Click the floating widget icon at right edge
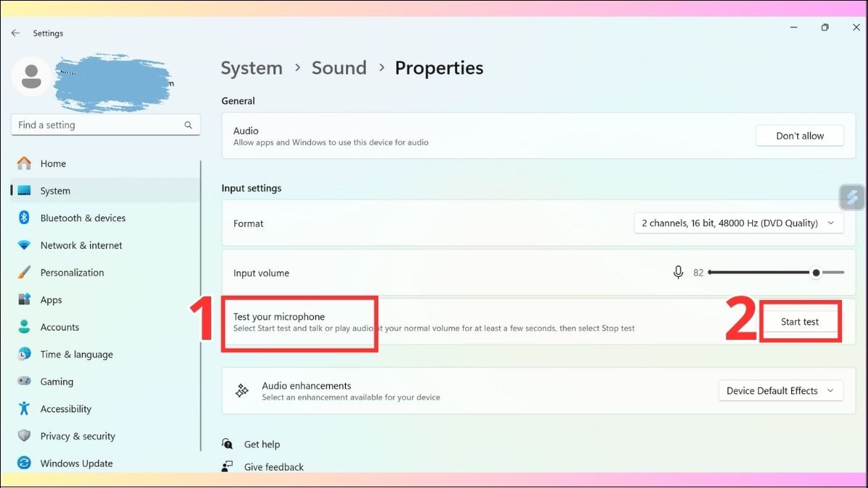 pos(852,197)
